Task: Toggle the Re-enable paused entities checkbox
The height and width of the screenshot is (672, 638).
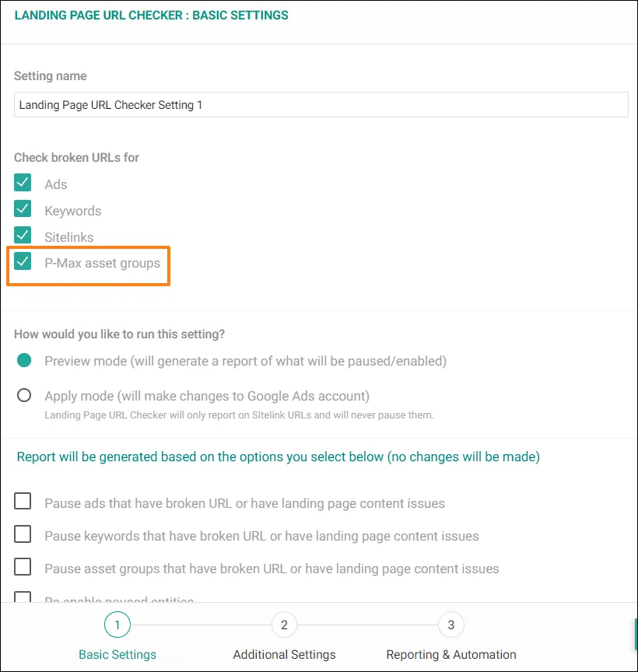Action: click(23, 597)
